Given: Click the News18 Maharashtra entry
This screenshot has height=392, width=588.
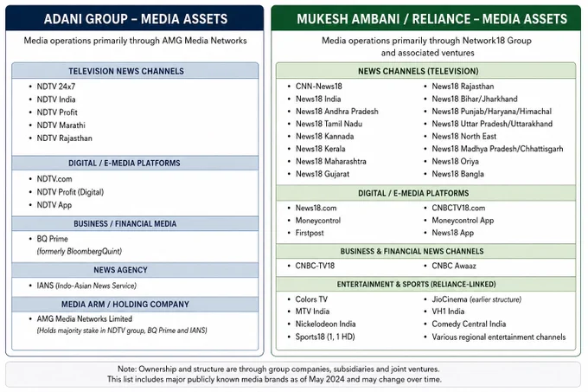Looking at the screenshot, I should point(330,161).
